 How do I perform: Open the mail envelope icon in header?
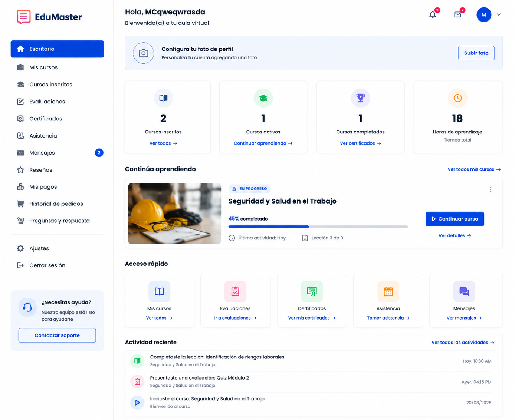457,14
